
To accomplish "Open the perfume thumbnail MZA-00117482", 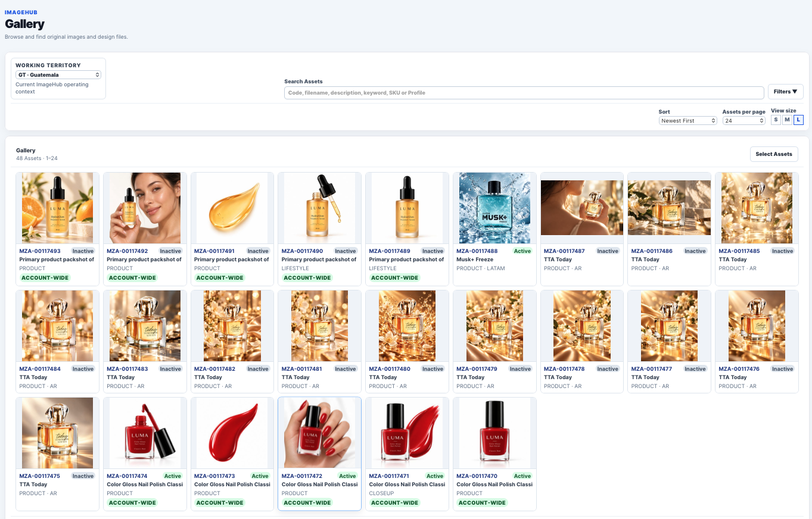I will click(232, 326).
